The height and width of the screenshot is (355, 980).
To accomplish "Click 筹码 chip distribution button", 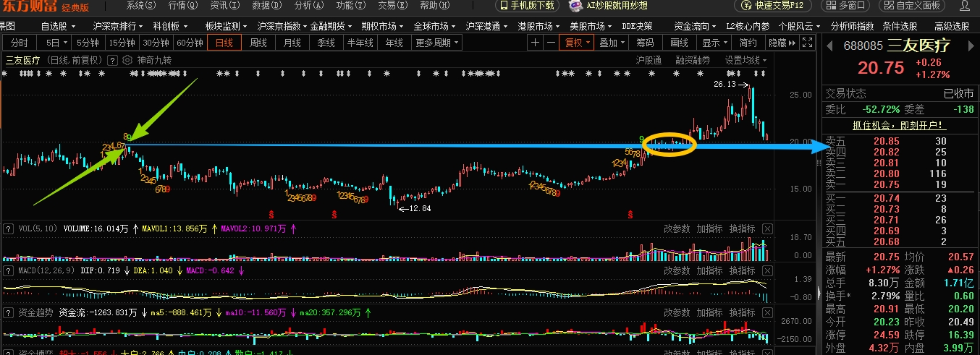I will click(644, 43).
